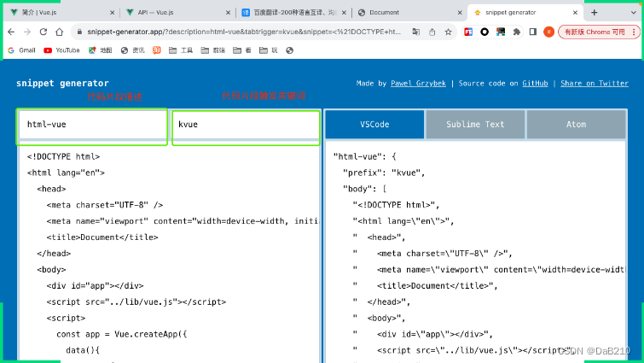Click the "prefix": "kvue" output line

point(384,173)
